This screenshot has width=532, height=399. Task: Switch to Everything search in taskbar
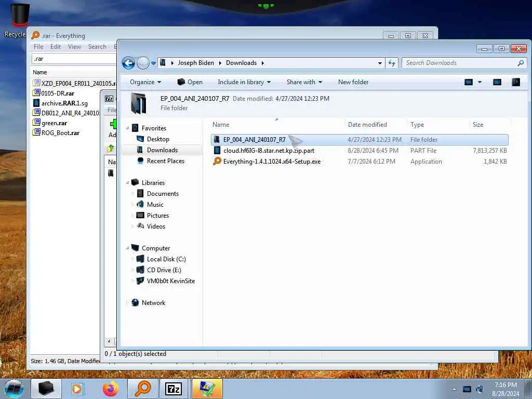point(142,389)
